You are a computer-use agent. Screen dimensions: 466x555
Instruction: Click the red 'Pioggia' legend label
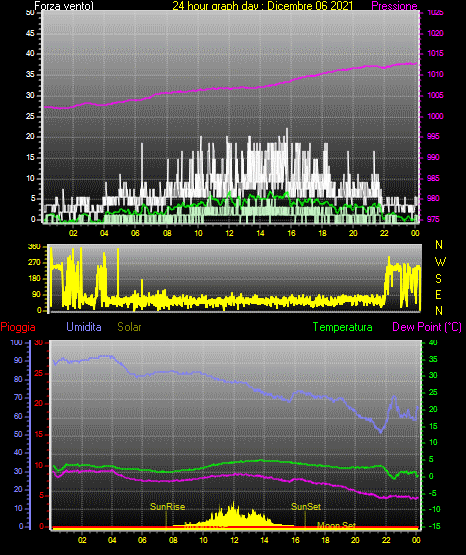coord(18,327)
